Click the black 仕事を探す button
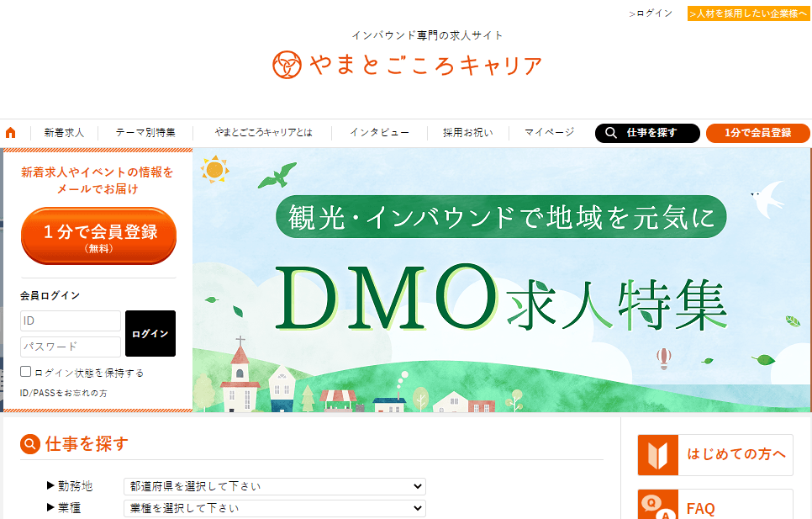 (647, 133)
